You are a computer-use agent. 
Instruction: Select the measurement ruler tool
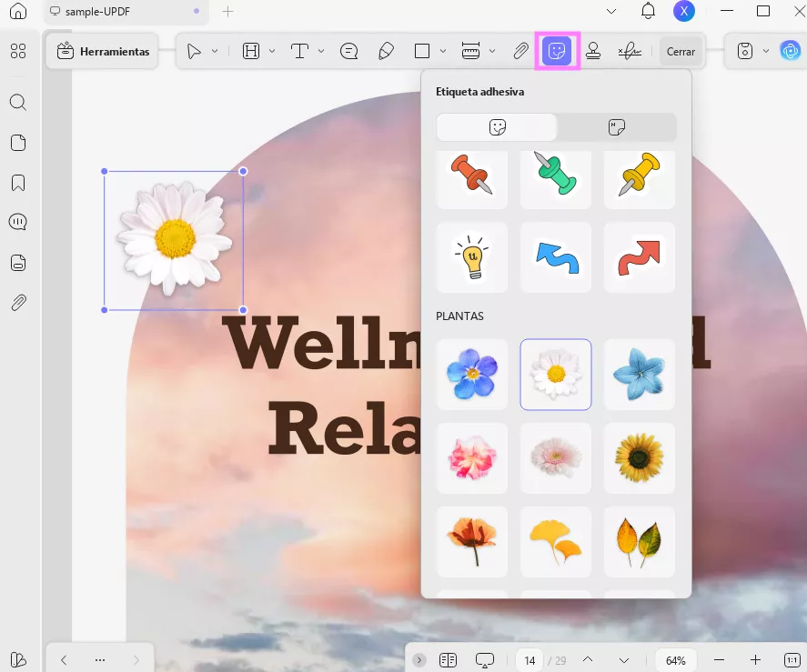(471, 51)
